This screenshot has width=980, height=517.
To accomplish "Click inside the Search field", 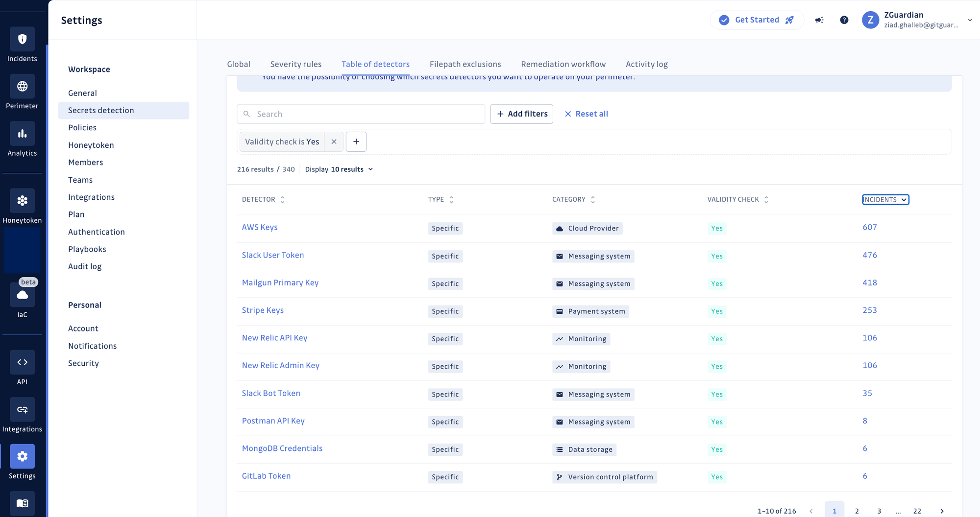I will pyautogui.click(x=361, y=114).
